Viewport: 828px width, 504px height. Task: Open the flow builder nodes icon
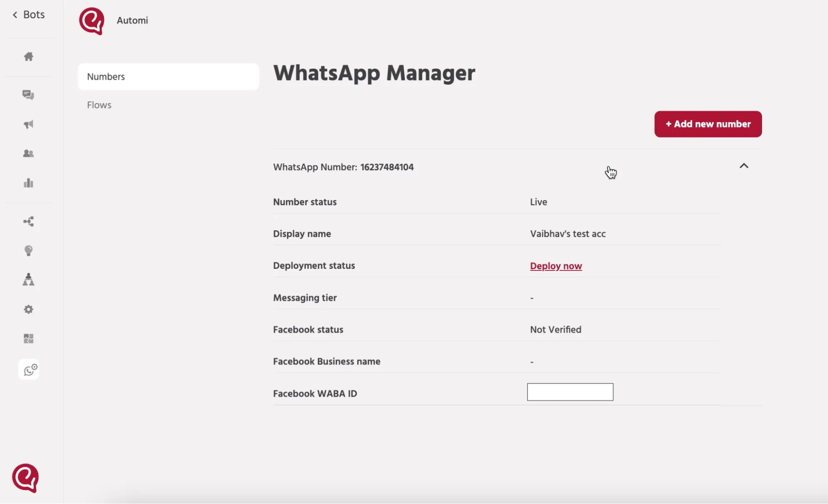point(29,222)
